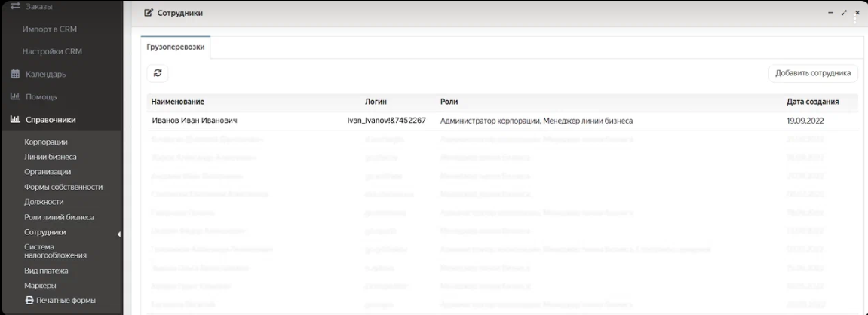Expand the Заказы menu section
868x315 pixels.
[x=39, y=7]
